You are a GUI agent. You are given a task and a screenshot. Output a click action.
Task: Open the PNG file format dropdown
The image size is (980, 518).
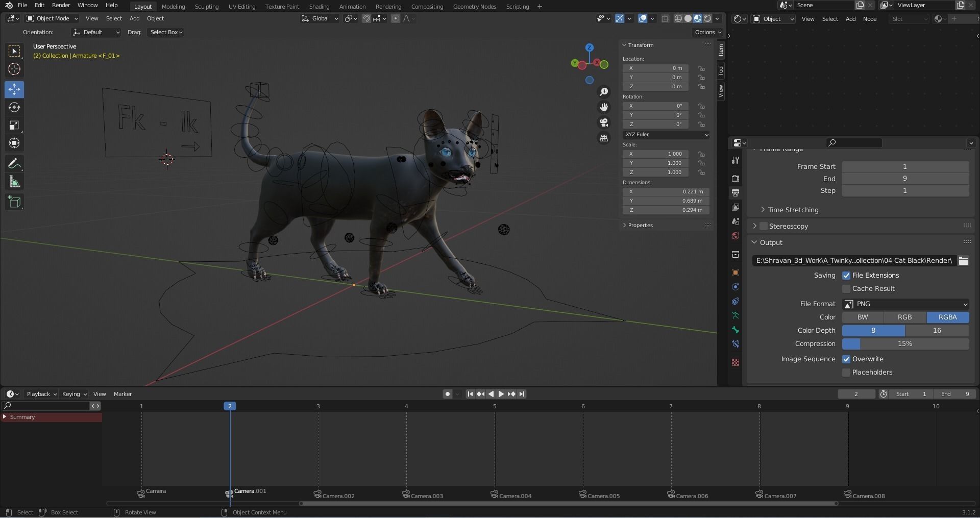pos(905,304)
